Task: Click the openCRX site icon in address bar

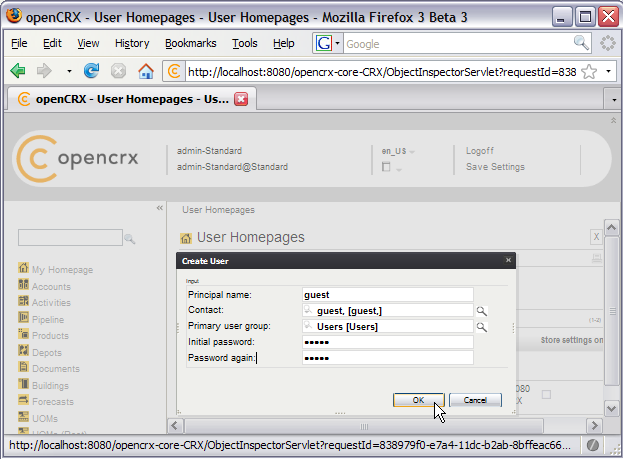Action: point(174,72)
